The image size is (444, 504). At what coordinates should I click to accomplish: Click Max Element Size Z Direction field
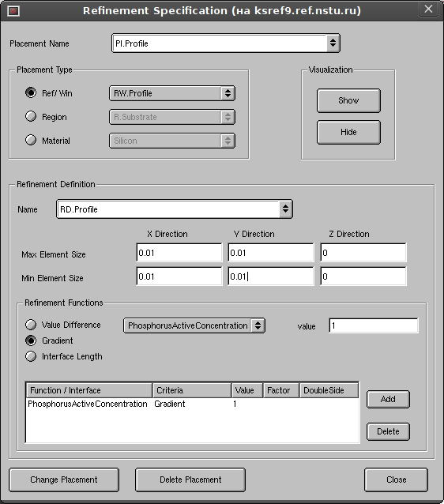(x=363, y=253)
